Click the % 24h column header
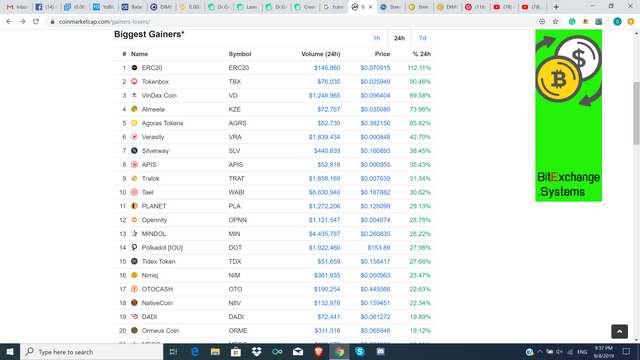Image resolution: width=640 pixels, height=360 pixels. click(x=422, y=54)
